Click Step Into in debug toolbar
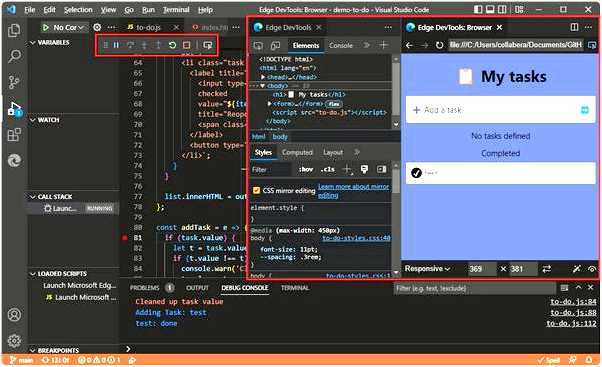This screenshot has width=602, height=367. pyautogui.click(x=144, y=45)
